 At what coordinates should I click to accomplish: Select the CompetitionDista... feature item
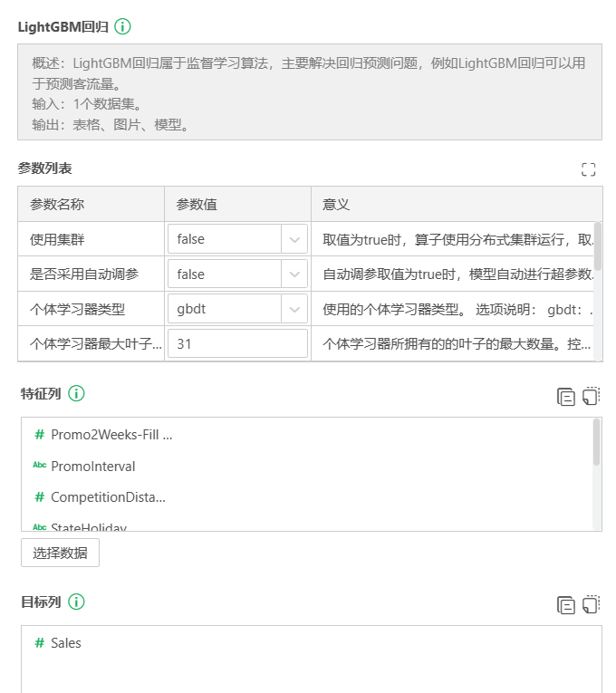pyautogui.click(x=108, y=497)
